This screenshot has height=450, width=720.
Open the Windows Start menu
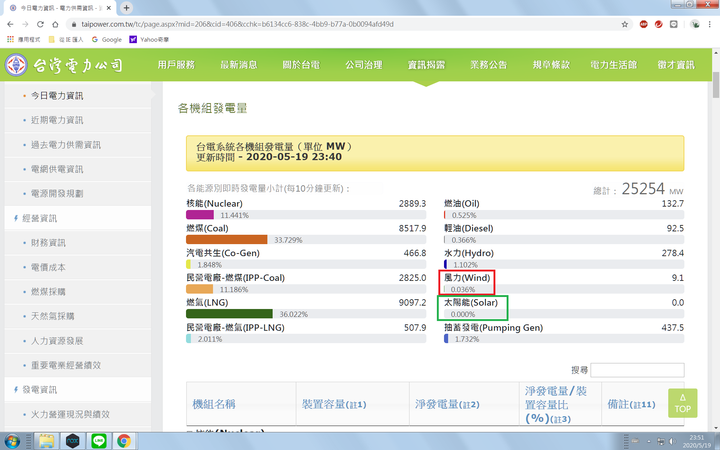12,441
